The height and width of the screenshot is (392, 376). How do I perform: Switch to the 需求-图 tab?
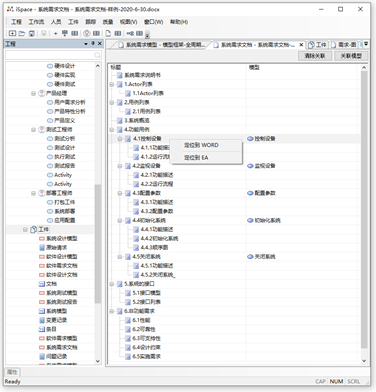coord(343,45)
